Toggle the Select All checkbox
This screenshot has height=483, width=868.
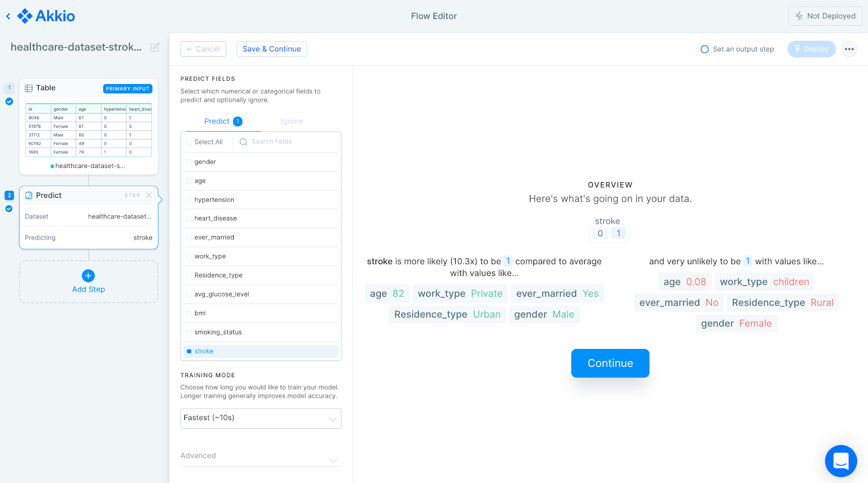pos(189,142)
